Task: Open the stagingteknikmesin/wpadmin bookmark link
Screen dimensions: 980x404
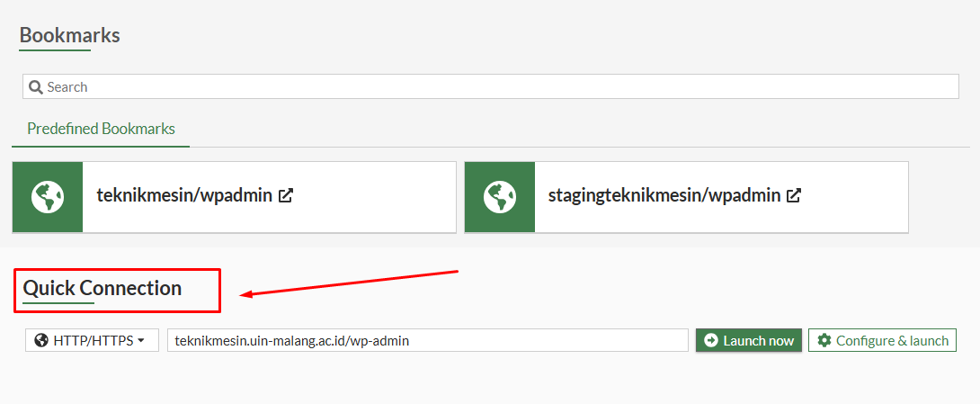Action: coord(665,195)
